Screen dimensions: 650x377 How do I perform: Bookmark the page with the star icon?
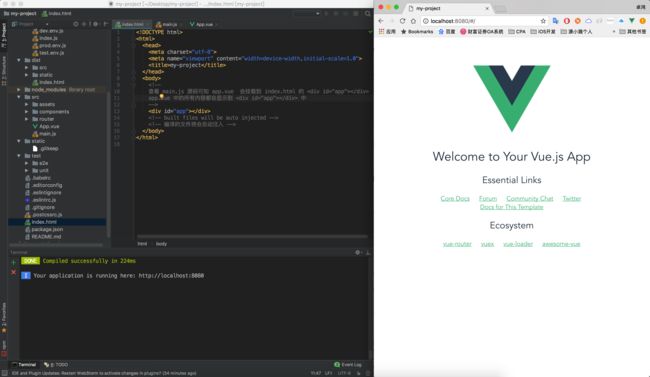pos(543,21)
